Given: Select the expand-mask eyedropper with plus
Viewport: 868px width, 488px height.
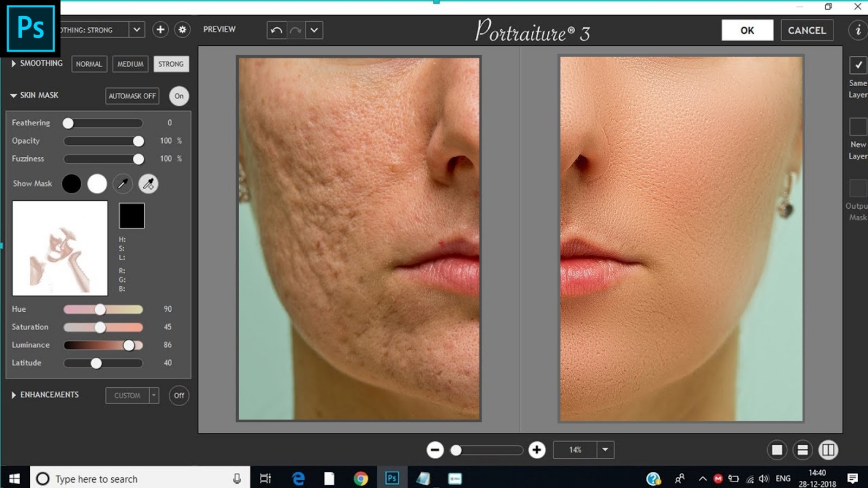Looking at the screenshot, I should pos(148,184).
